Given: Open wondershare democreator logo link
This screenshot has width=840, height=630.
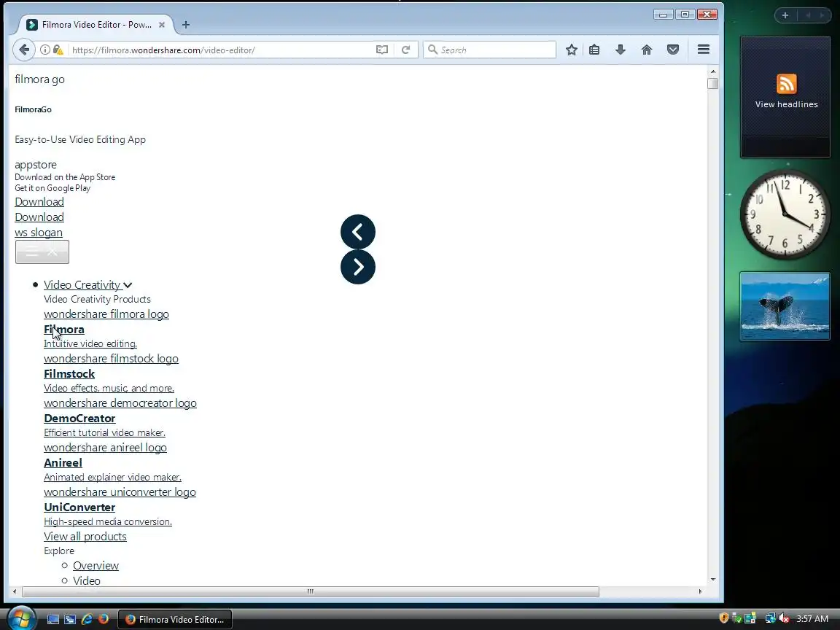Looking at the screenshot, I should pyautogui.click(x=120, y=402).
